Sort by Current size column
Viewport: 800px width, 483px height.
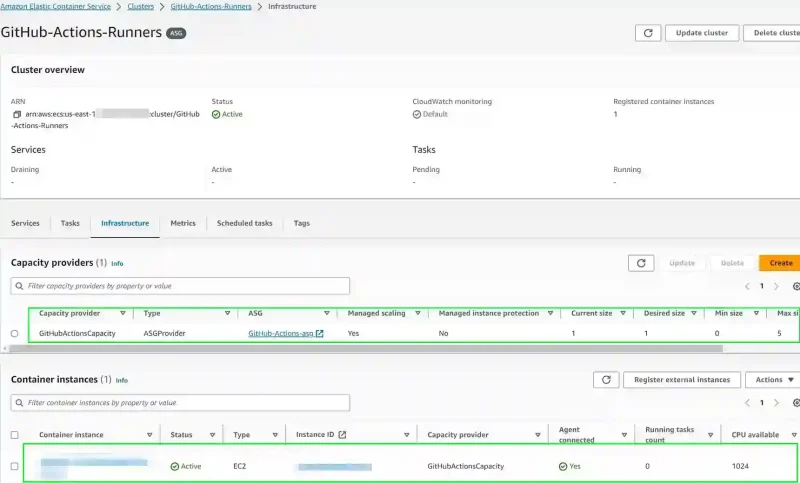tap(623, 313)
